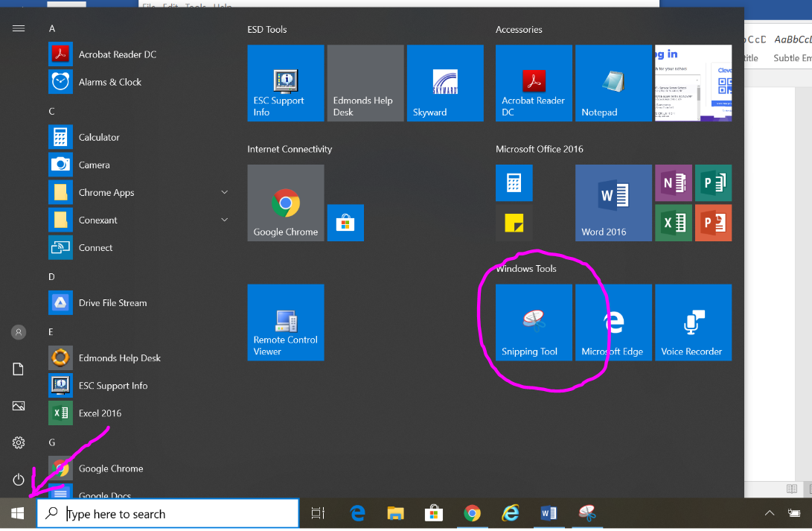Open the Skyward tile
This screenshot has height=531, width=812.
[x=445, y=83]
